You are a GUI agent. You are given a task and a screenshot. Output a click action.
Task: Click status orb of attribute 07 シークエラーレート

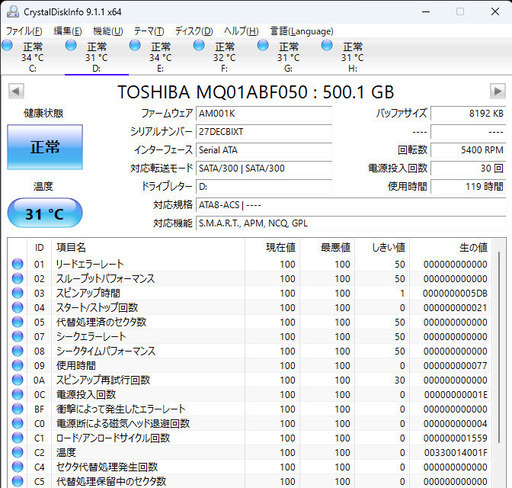18,336
